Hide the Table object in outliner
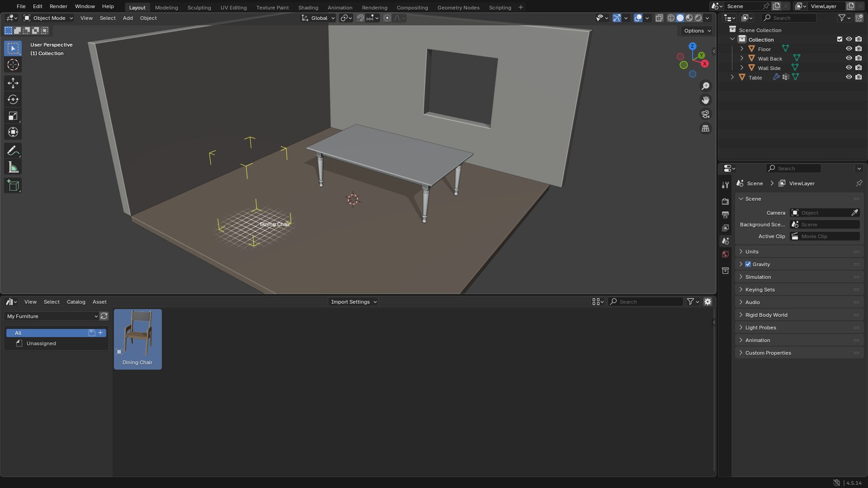The height and width of the screenshot is (488, 868). click(x=849, y=77)
